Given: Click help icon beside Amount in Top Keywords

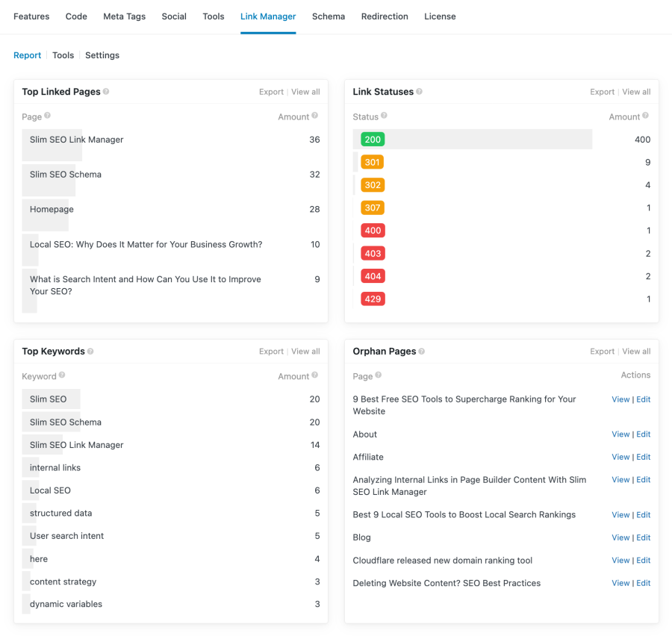Looking at the screenshot, I should tap(315, 375).
